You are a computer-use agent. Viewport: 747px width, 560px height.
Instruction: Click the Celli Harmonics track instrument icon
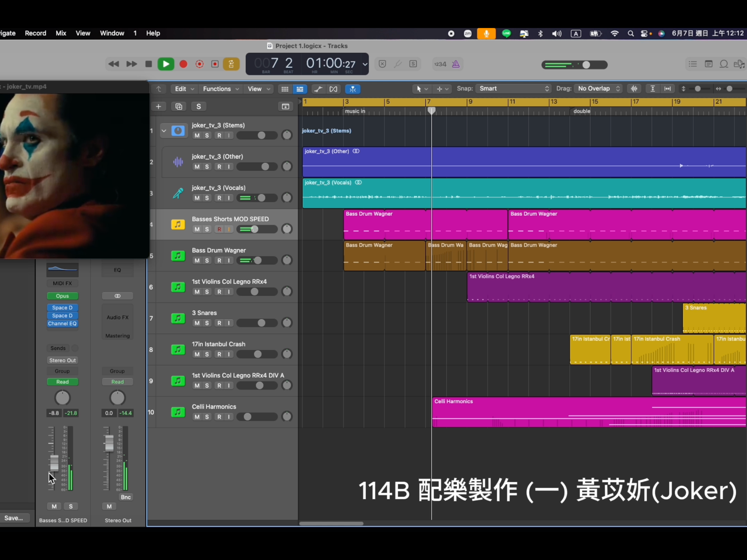[x=178, y=412]
